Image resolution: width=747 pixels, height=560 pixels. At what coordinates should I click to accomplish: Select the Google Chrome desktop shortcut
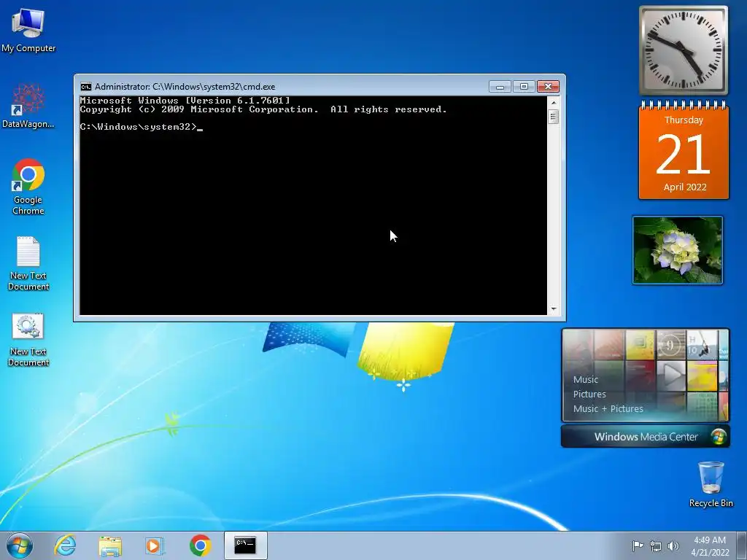coord(28,187)
